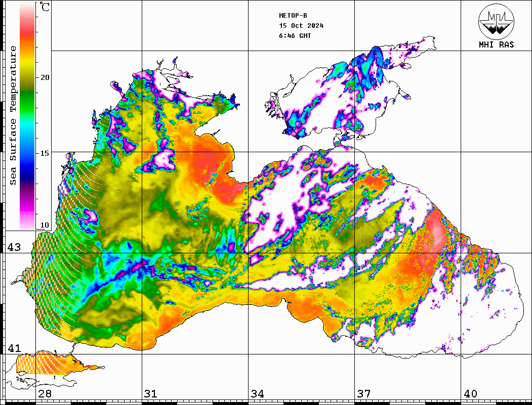This screenshot has width=532, height=405.
Task: Click latitude label 41
Action: (x=14, y=348)
